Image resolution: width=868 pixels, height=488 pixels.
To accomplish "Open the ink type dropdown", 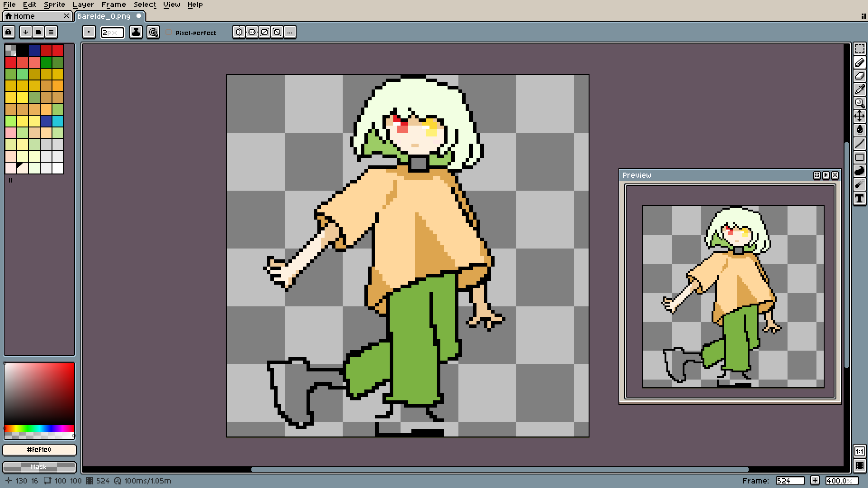I will [136, 32].
